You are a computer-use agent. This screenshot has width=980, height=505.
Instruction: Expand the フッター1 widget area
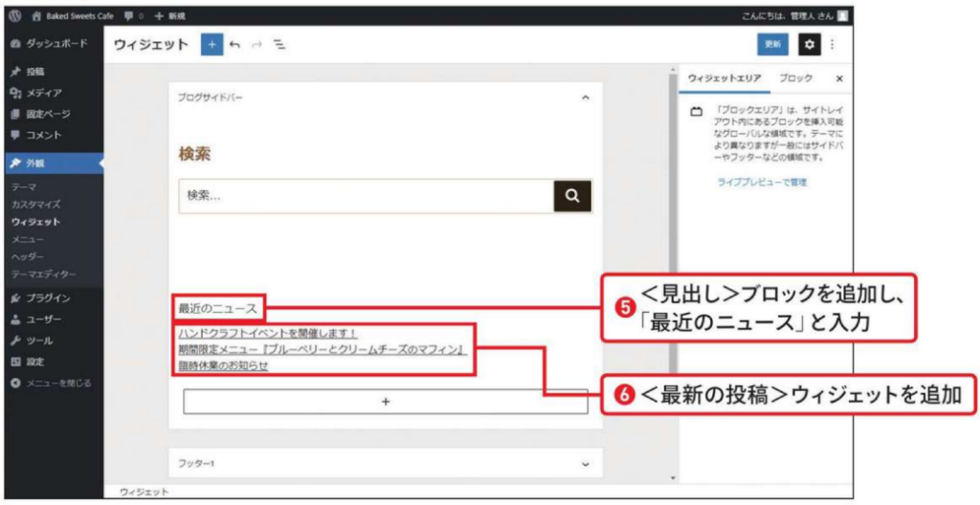[585, 463]
